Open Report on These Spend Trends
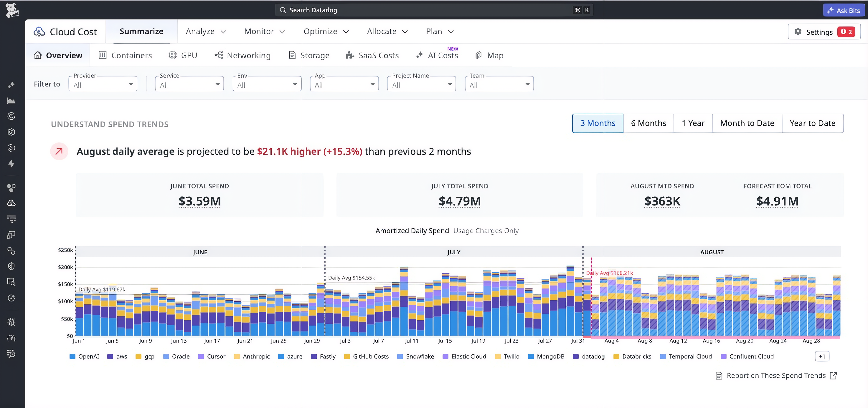Viewport: 868px width, 408px height. point(776,376)
